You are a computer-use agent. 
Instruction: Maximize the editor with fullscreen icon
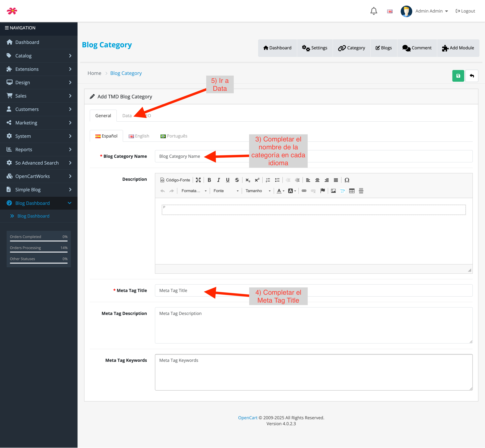tap(198, 180)
